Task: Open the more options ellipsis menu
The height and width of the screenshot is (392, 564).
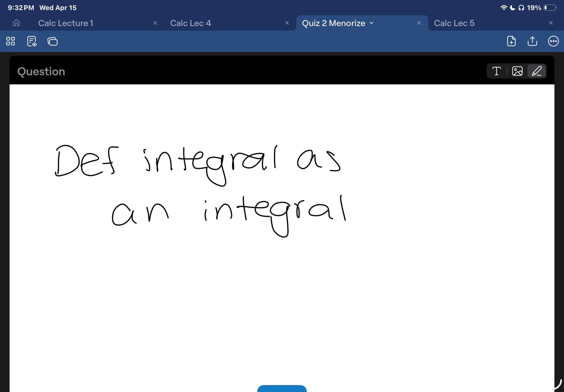Action: click(x=553, y=41)
